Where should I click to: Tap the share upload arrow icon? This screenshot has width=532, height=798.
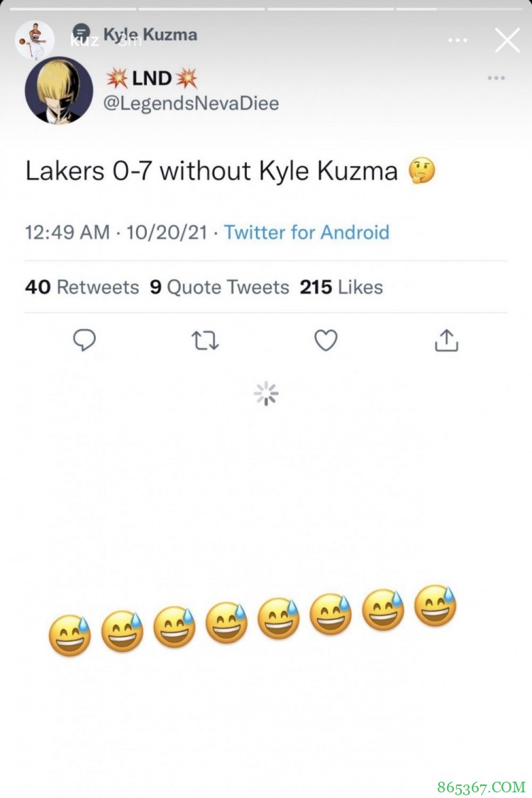click(446, 341)
